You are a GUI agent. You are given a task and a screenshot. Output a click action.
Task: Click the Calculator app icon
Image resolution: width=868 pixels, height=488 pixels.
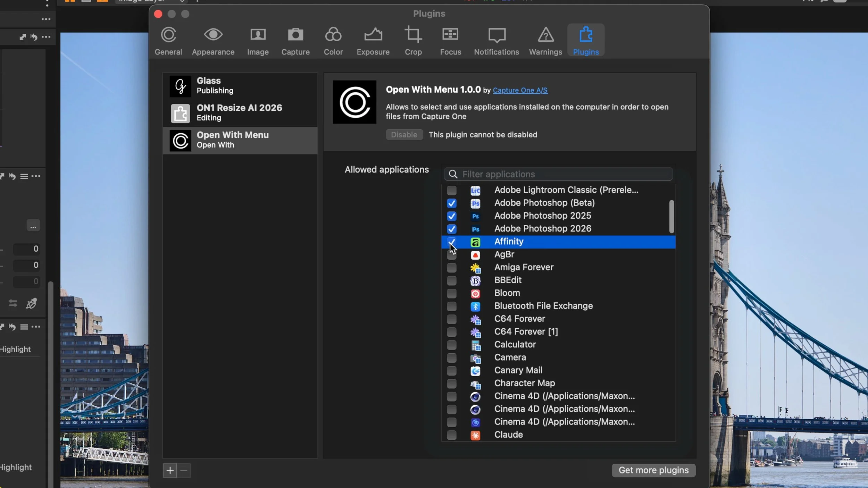click(475, 345)
